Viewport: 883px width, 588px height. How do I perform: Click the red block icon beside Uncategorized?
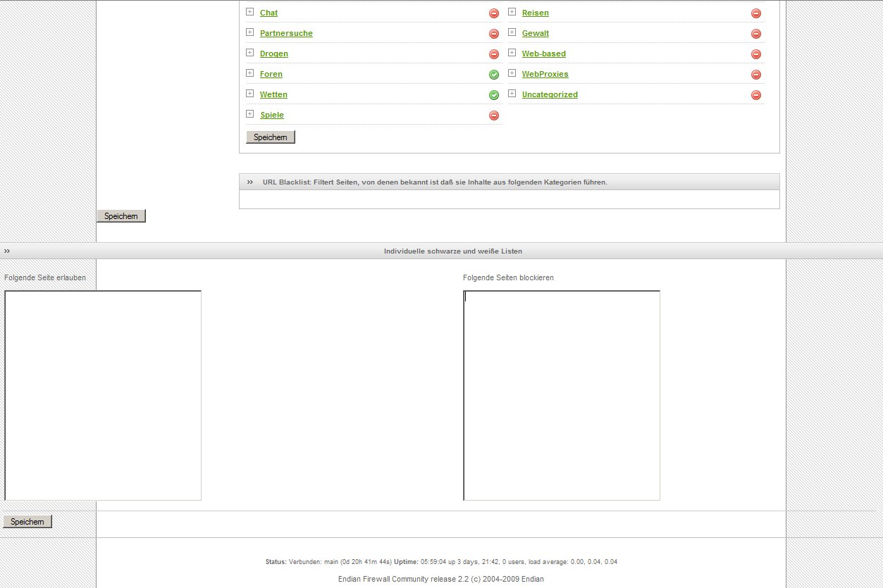tap(756, 95)
